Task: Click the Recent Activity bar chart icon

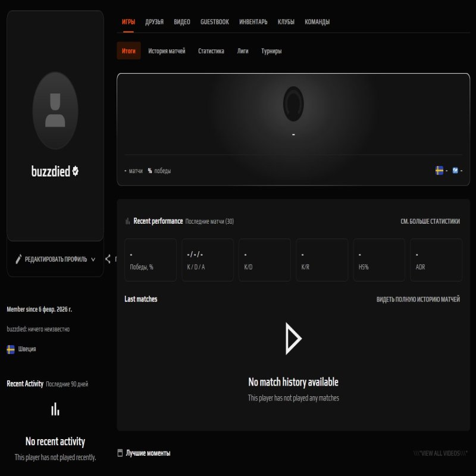Action: coord(55,409)
